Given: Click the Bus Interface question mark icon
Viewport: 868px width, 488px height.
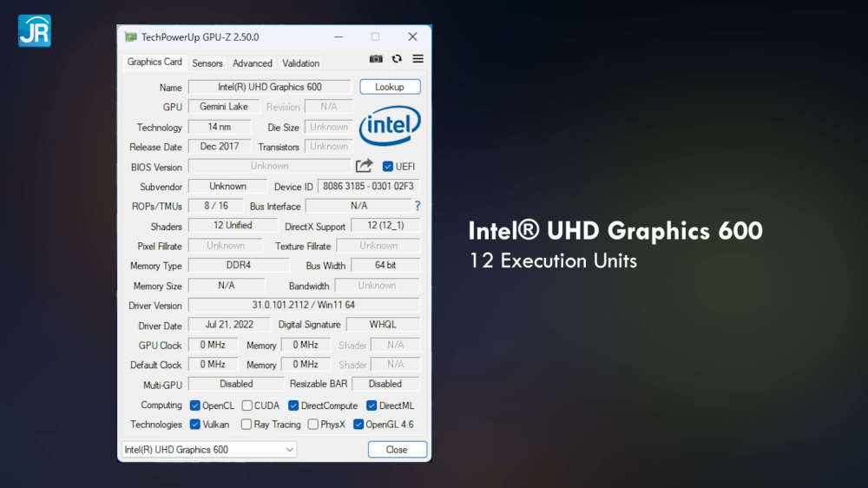Looking at the screenshot, I should click(418, 206).
